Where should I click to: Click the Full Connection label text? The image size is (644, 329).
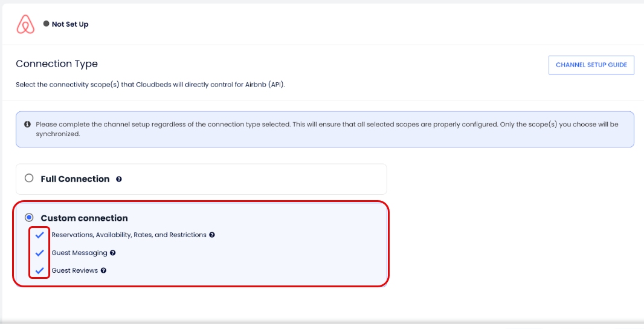(75, 179)
